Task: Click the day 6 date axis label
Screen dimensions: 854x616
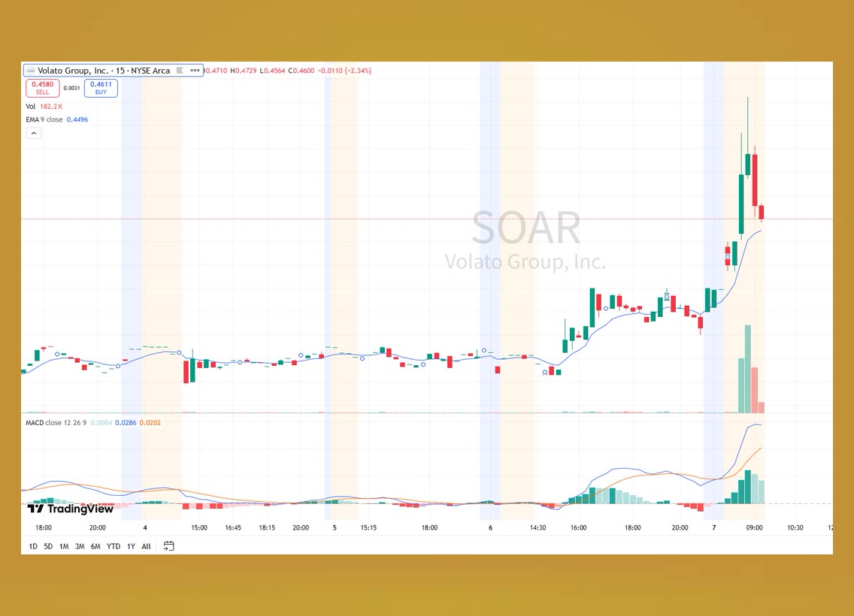Action: [490, 527]
